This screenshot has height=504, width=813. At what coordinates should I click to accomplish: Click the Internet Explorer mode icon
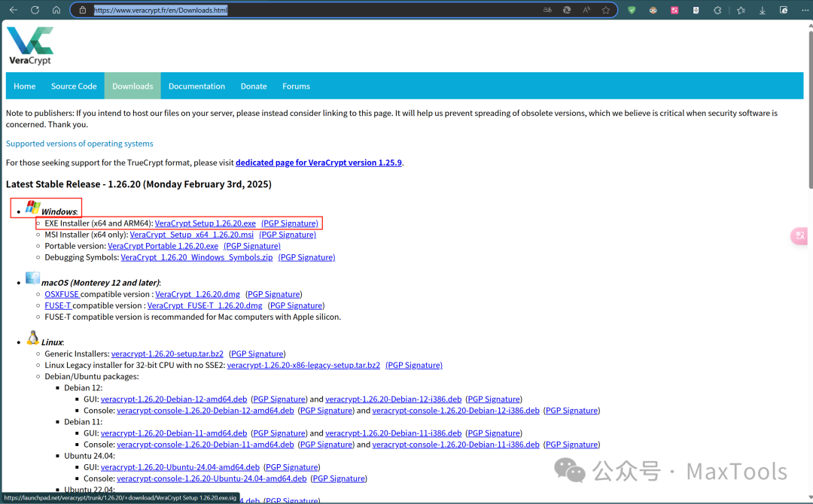click(x=784, y=10)
